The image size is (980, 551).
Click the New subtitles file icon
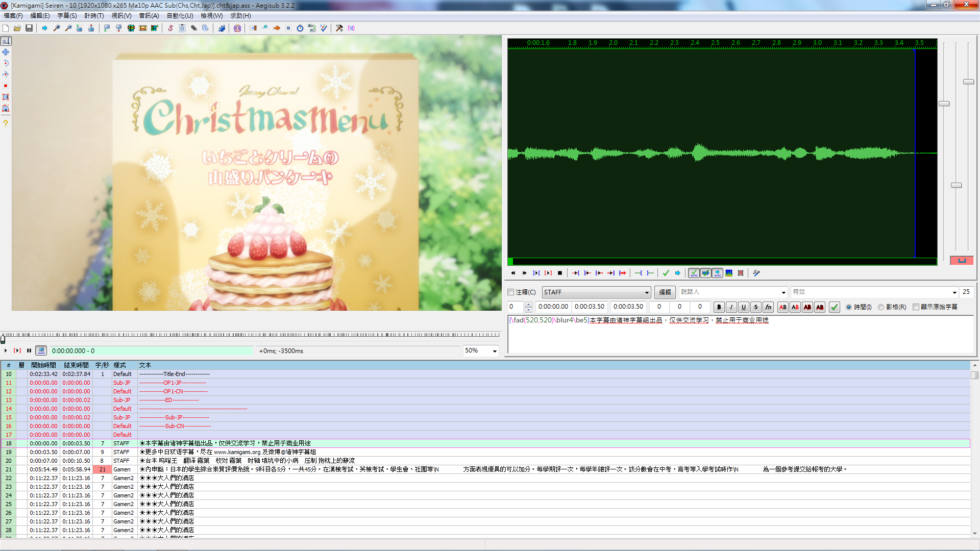pos(6,28)
